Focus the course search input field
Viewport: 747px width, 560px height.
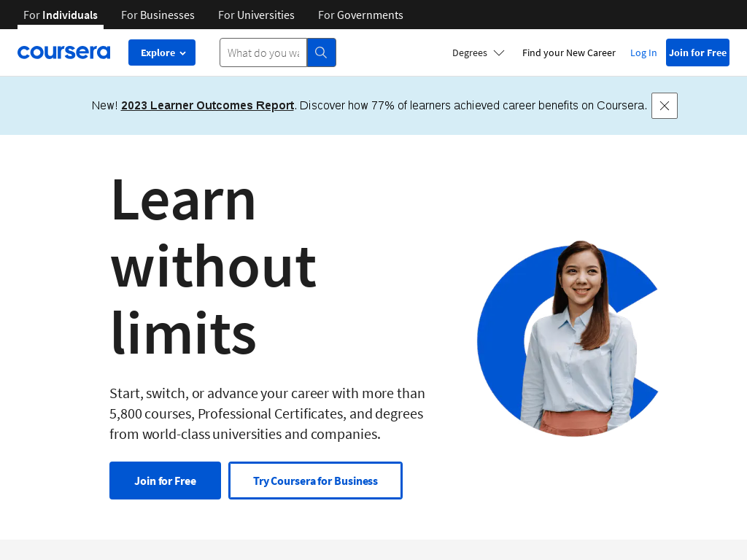263,52
